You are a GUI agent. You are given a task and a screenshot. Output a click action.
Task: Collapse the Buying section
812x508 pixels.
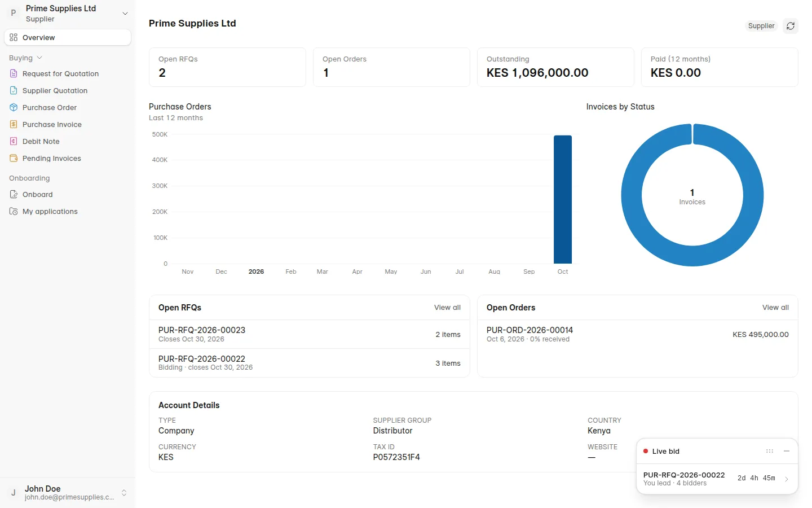tap(25, 58)
